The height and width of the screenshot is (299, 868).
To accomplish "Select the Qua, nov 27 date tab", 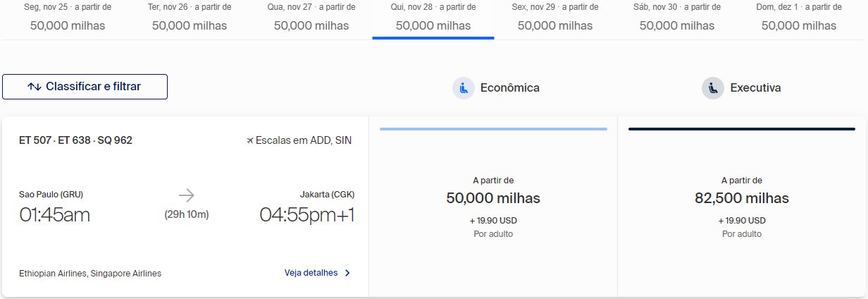I will tap(311, 18).
